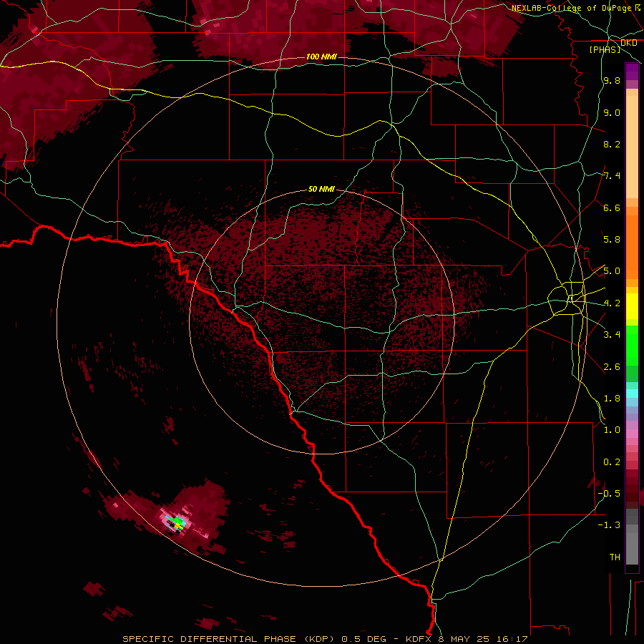Click the OKD label above the color scale
Screen dimensions: 644x644
point(629,43)
